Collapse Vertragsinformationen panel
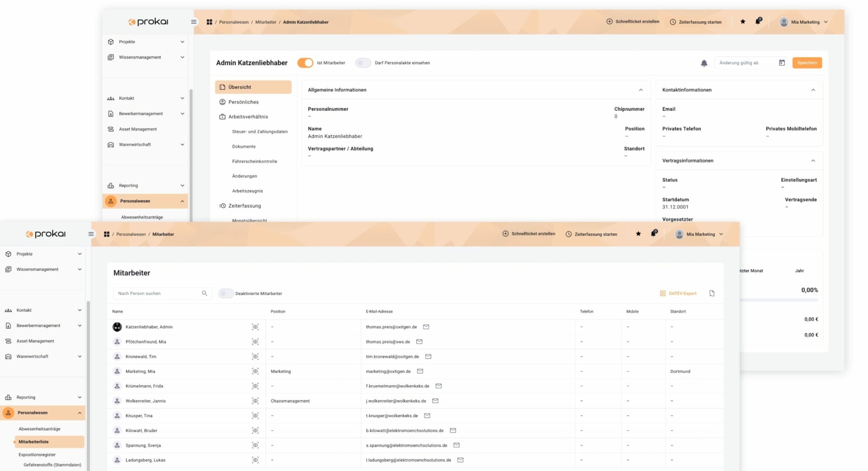The width and height of the screenshot is (868, 471). (813, 161)
